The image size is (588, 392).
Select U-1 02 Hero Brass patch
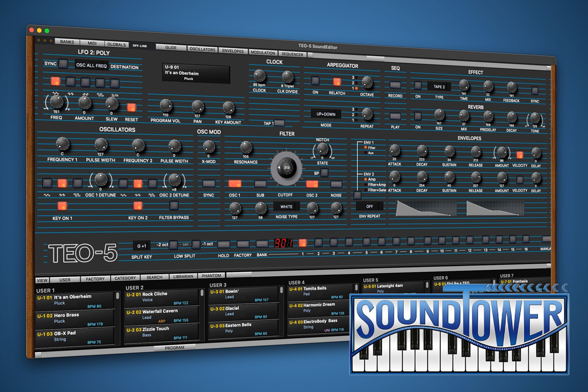click(x=75, y=319)
